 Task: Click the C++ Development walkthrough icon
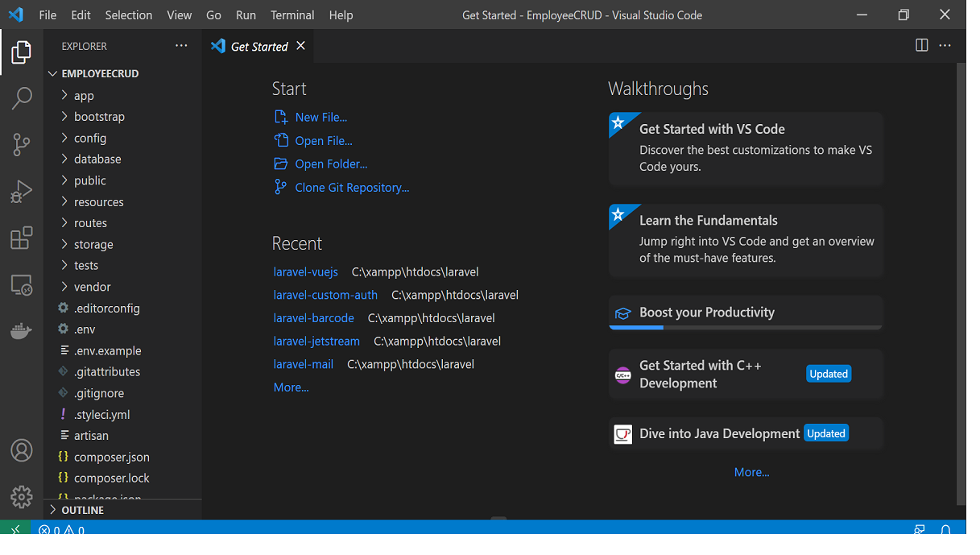tap(622, 375)
